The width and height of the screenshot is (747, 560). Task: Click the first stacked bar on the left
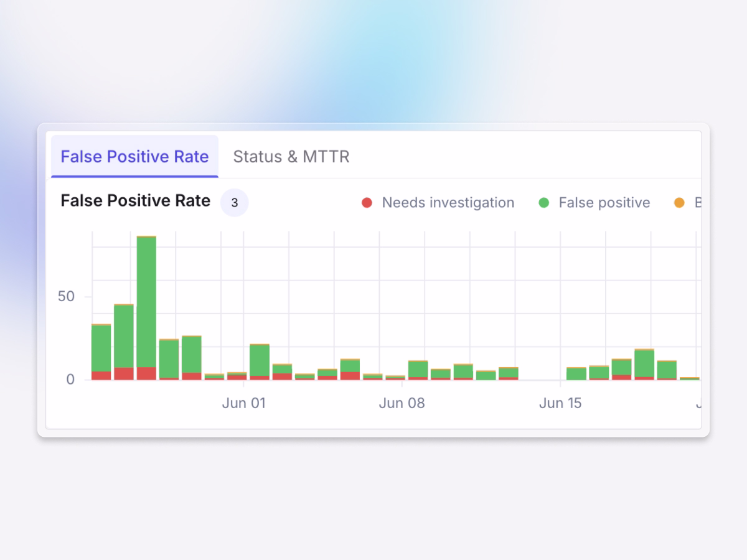click(x=100, y=352)
